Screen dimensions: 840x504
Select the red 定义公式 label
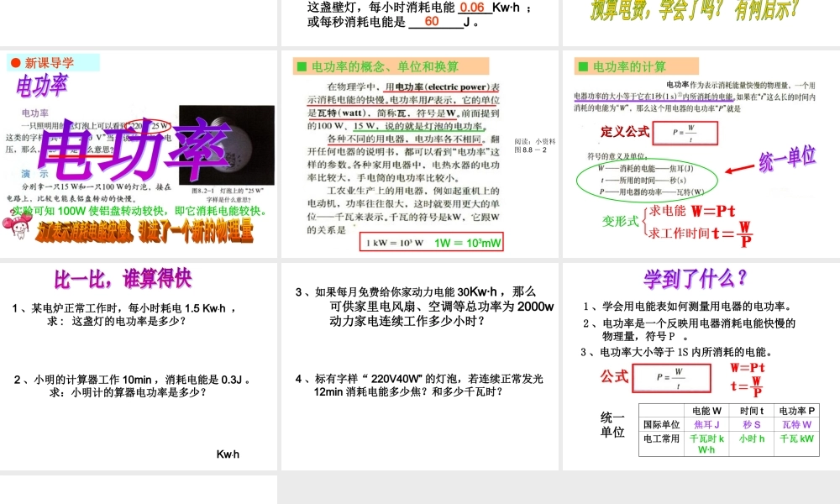625,131
